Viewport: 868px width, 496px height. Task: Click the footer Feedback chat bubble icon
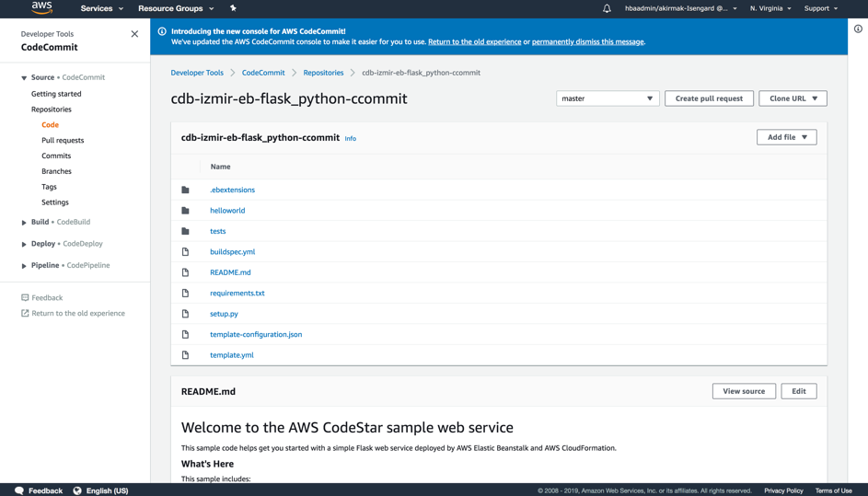[19, 490]
